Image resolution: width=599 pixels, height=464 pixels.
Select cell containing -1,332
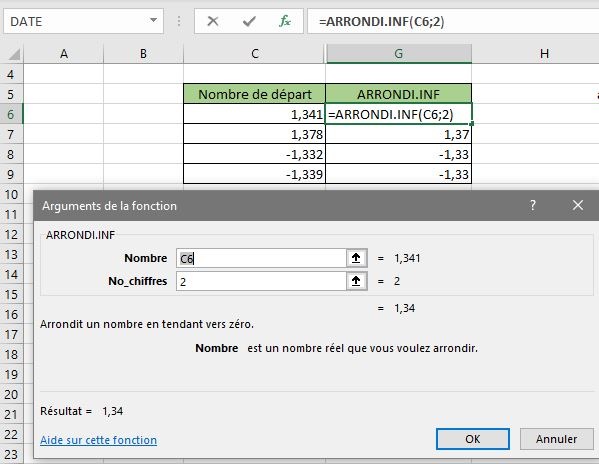254,154
